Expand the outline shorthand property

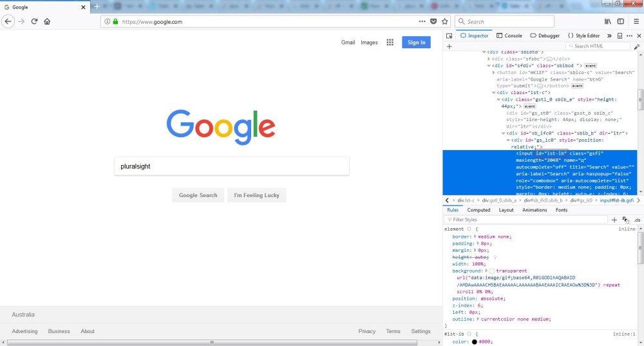pyautogui.click(x=478, y=320)
